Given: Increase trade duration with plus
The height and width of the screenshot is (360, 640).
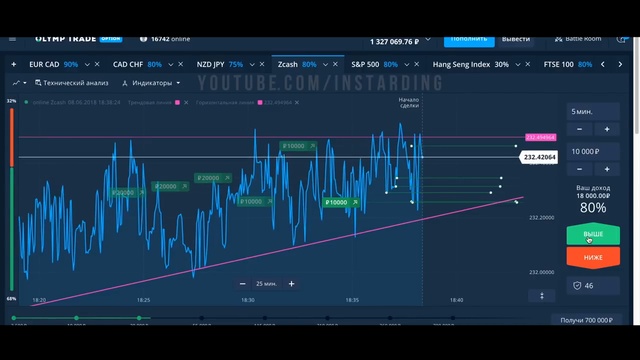Looking at the screenshot, I should 607,129.
